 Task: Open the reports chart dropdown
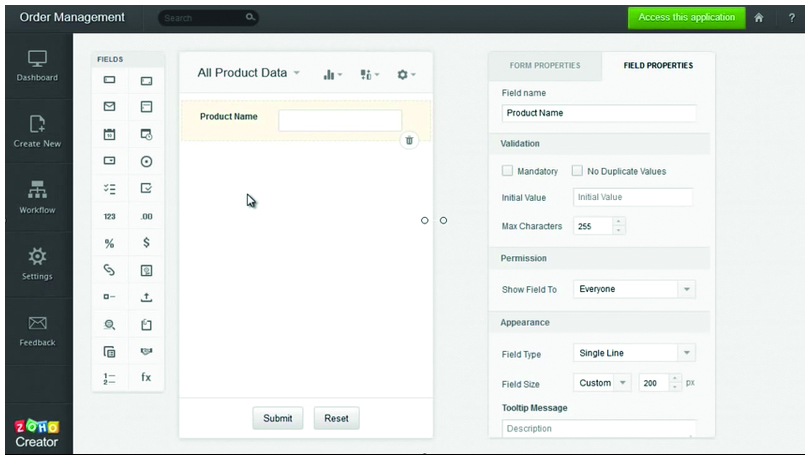[x=332, y=75]
